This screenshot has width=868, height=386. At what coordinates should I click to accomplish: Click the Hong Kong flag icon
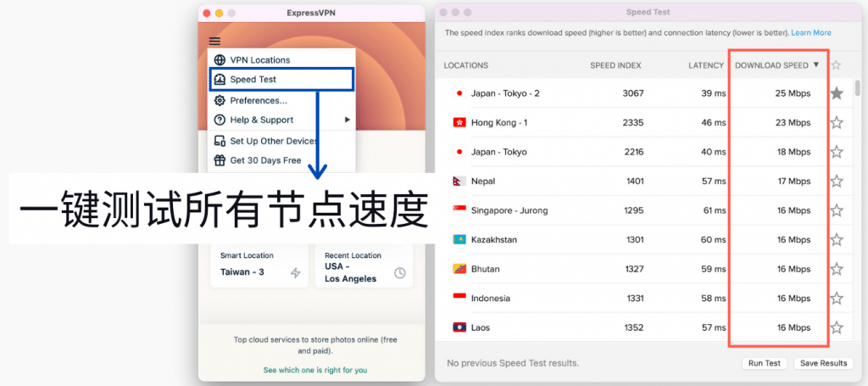(459, 122)
